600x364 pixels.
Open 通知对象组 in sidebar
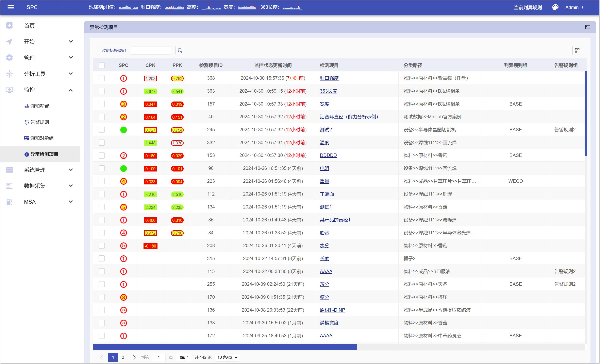pos(40,138)
